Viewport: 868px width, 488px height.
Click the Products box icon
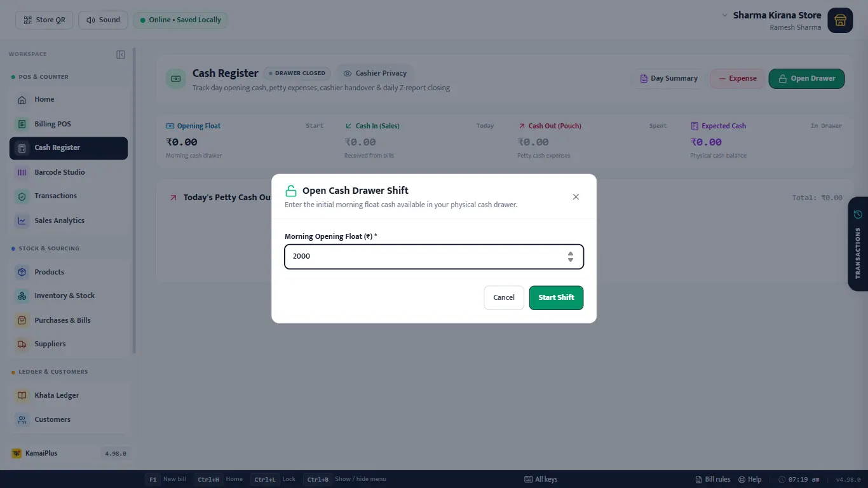(22, 272)
